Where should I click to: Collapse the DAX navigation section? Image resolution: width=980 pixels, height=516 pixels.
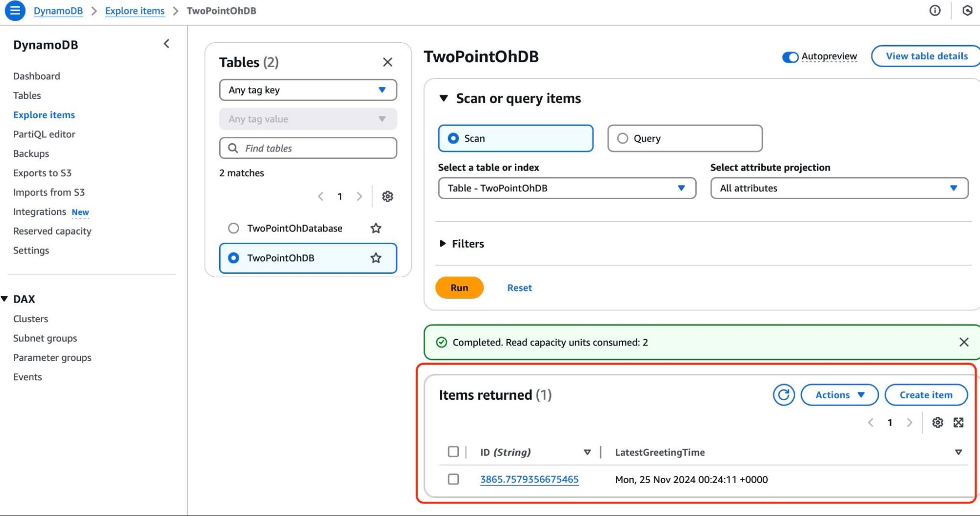point(4,299)
